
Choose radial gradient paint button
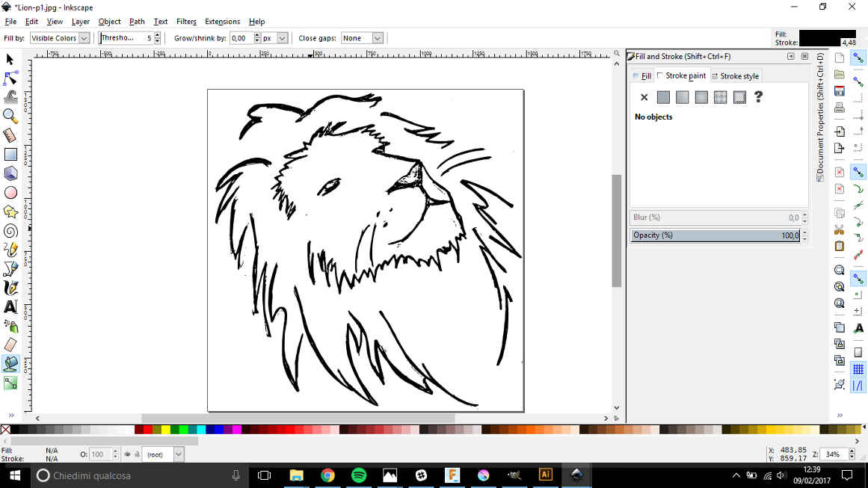coord(701,97)
